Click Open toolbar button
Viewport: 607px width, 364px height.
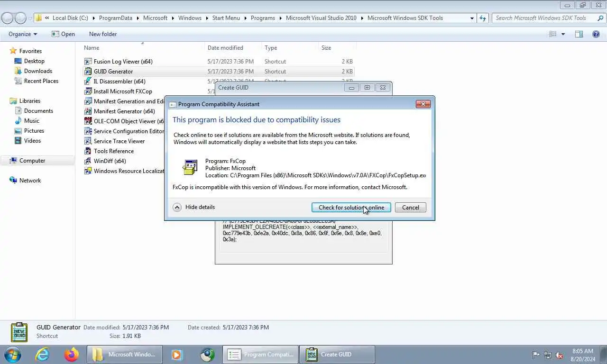(63, 34)
